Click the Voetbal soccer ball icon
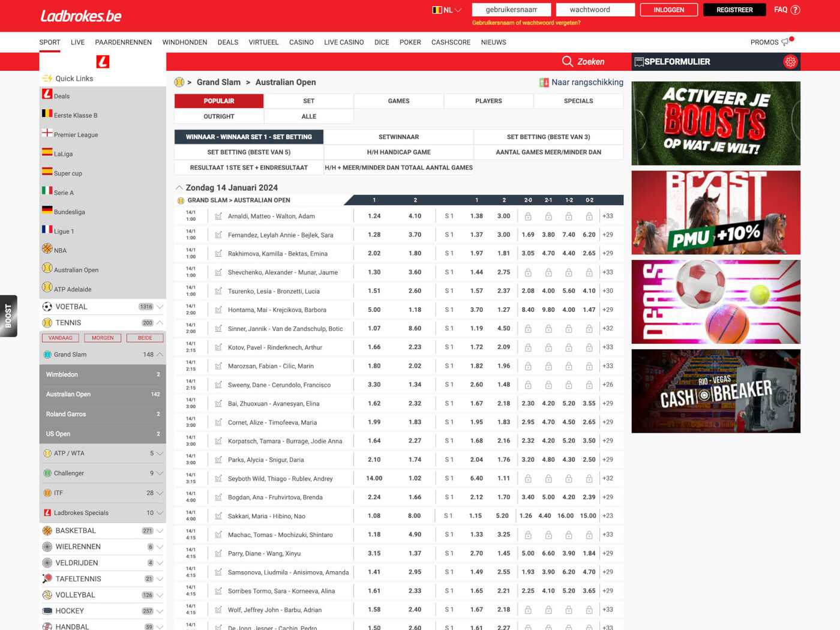Screen dimensions: 840x630 tap(47, 307)
